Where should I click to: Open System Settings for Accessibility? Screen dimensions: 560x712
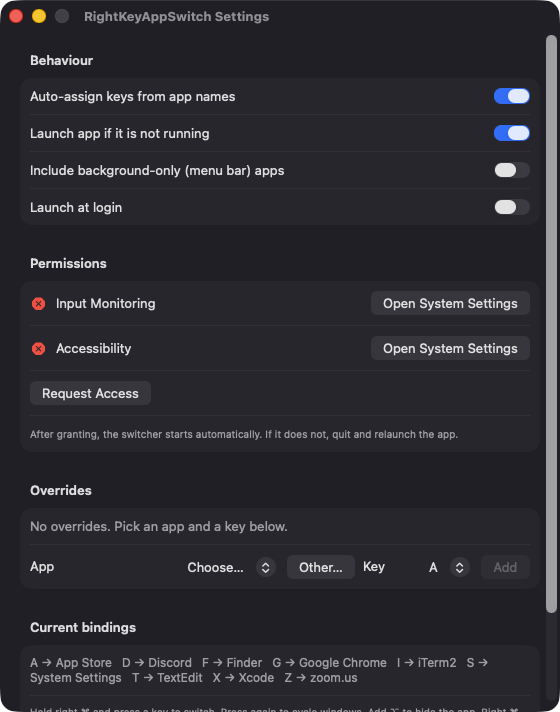pos(450,348)
